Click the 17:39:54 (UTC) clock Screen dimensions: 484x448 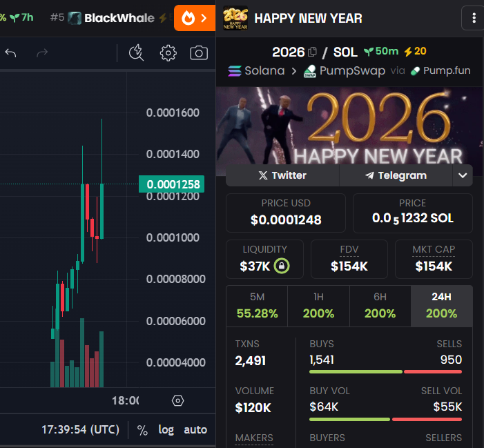(x=80, y=430)
